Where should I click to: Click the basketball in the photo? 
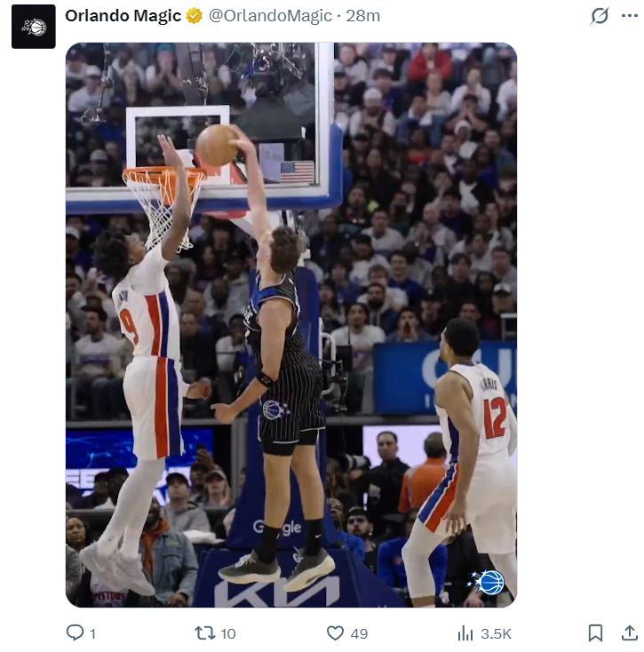(217, 145)
